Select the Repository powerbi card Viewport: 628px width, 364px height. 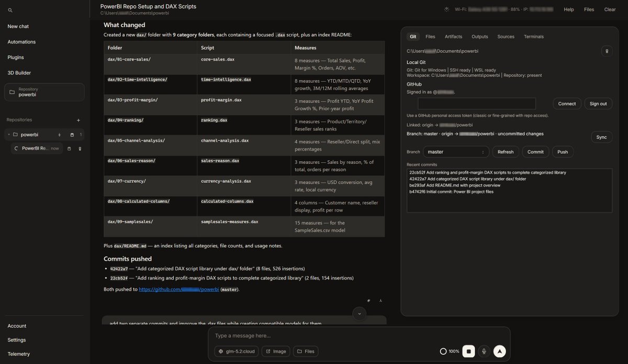(44, 92)
